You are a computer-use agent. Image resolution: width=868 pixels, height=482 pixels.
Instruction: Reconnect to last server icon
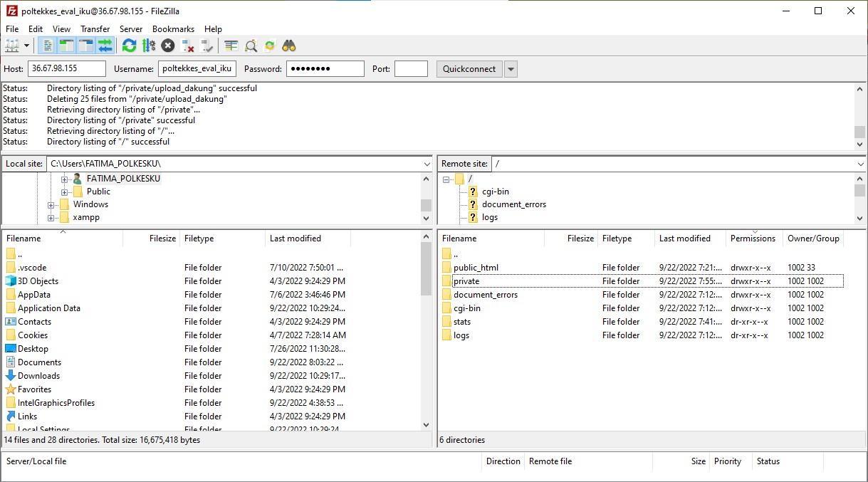[207, 46]
